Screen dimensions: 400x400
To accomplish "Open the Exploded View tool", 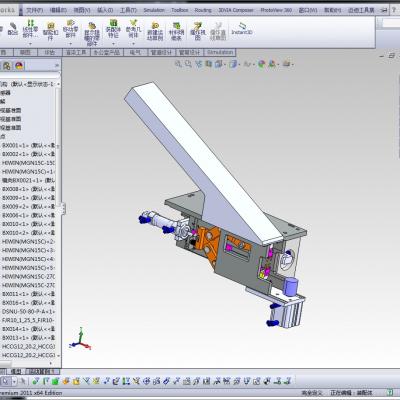I will click(x=198, y=31).
